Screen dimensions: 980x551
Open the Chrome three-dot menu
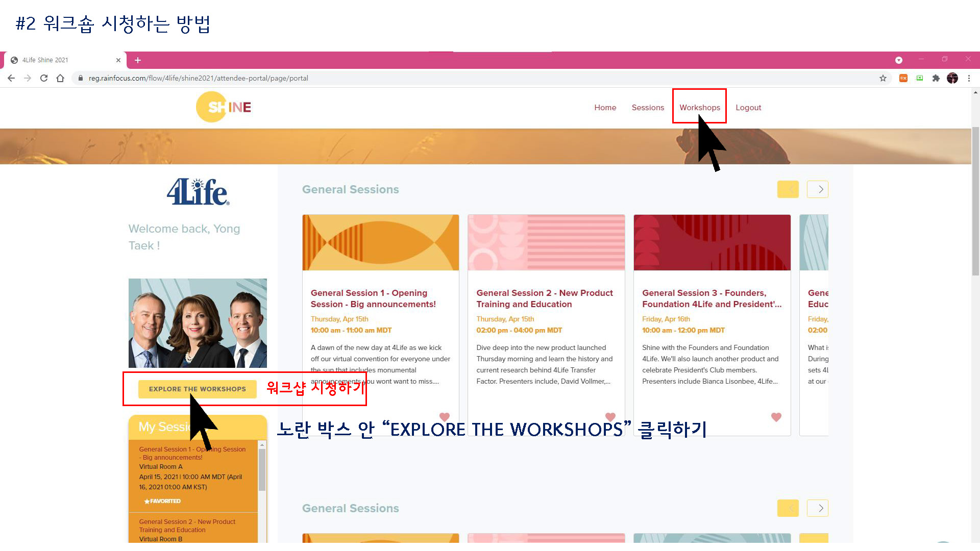(x=969, y=78)
